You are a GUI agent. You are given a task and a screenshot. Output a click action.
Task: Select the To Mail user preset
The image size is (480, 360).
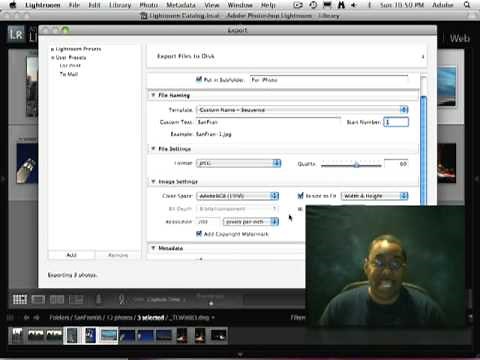(x=69, y=74)
